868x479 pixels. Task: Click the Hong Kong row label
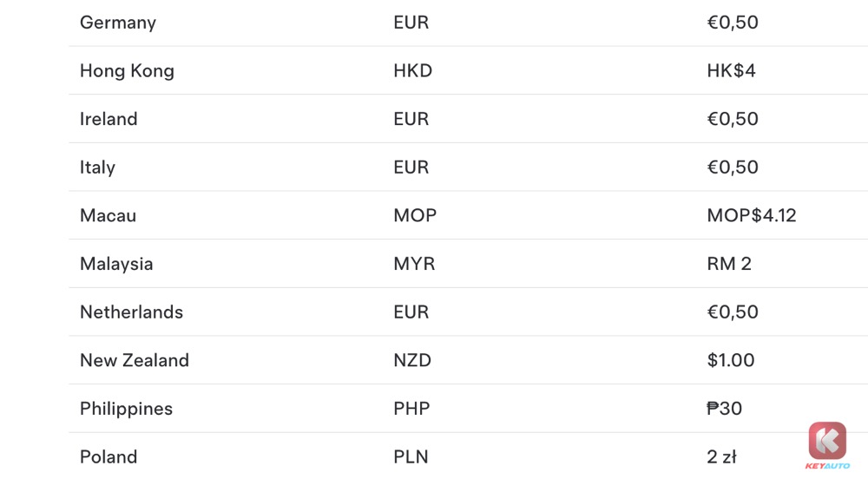click(x=127, y=71)
